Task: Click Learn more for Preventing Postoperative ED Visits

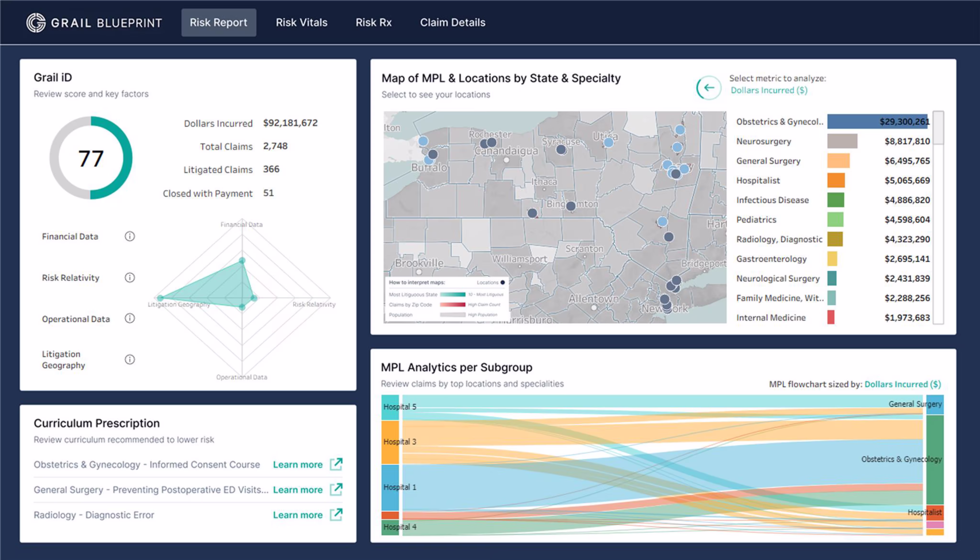Action: pyautogui.click(x=297, y=490)
